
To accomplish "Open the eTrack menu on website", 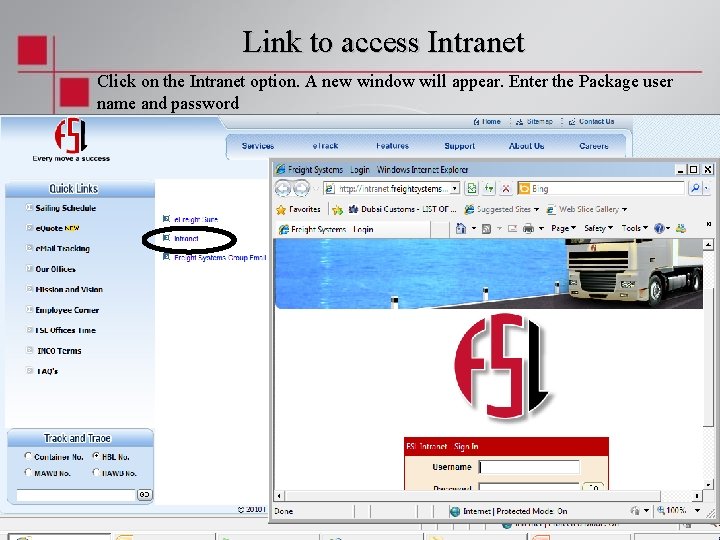I will 325,146.
